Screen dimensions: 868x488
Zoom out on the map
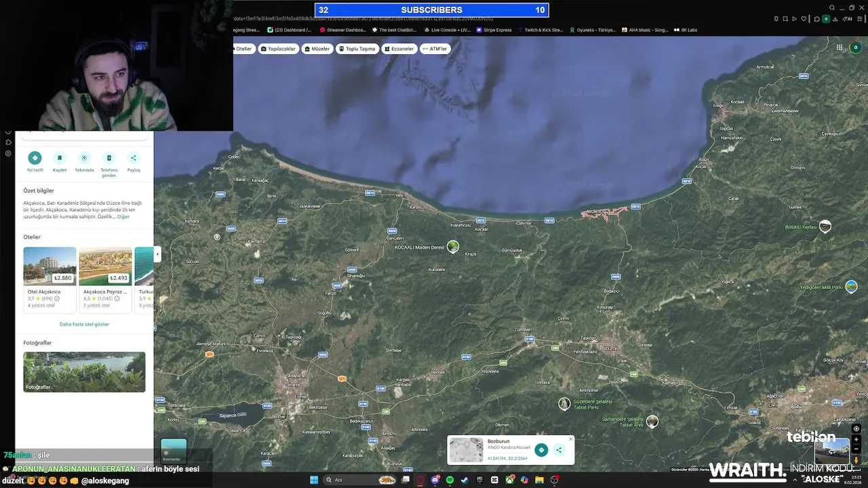(x=856, y=449)
